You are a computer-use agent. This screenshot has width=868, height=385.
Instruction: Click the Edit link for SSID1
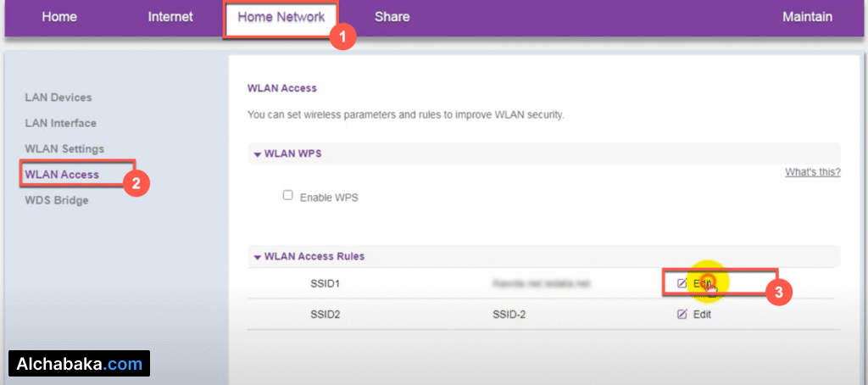[702, 283]
